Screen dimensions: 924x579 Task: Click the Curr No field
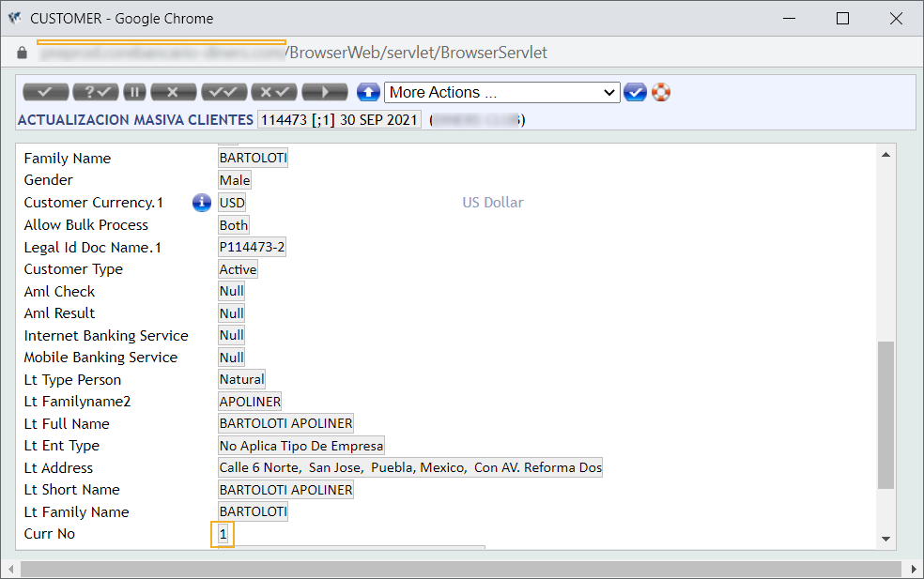point(223,534)
